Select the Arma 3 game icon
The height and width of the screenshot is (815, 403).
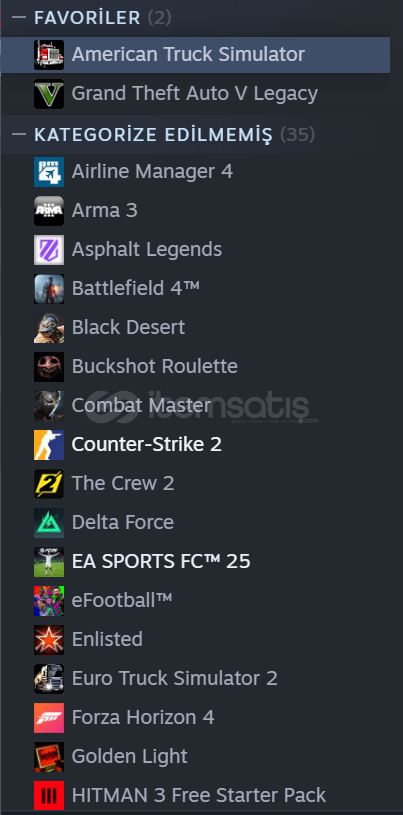coord(49,211)
